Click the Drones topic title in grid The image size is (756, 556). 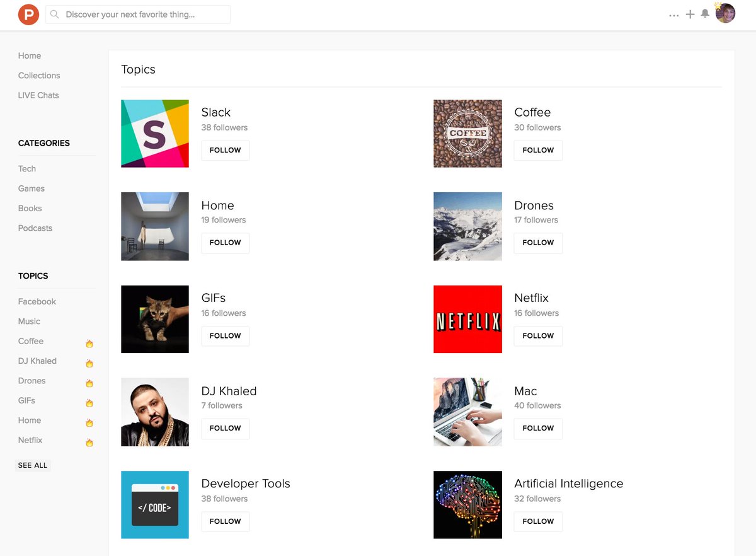[534, 206]
